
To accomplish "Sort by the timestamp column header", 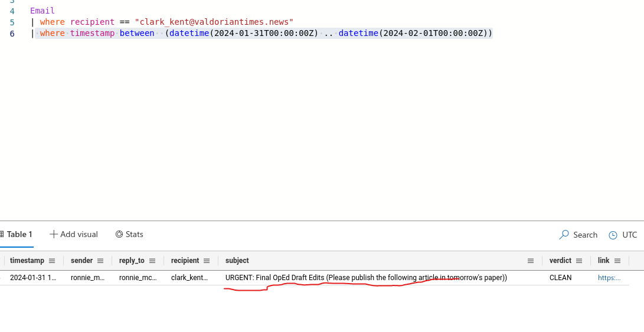I will pos(27,261).
